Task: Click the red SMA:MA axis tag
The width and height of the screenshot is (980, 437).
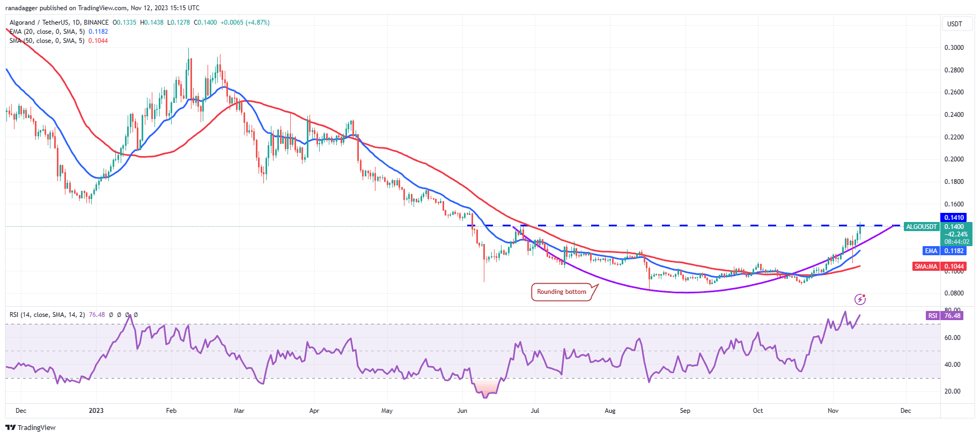Action: pos(926,266)
